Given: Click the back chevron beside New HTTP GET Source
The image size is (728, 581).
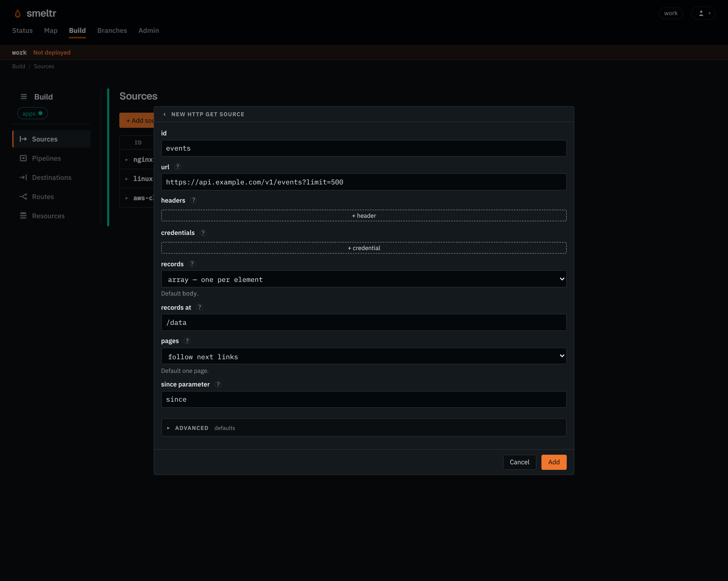Looking at the screenshot, I should point(165,114).
